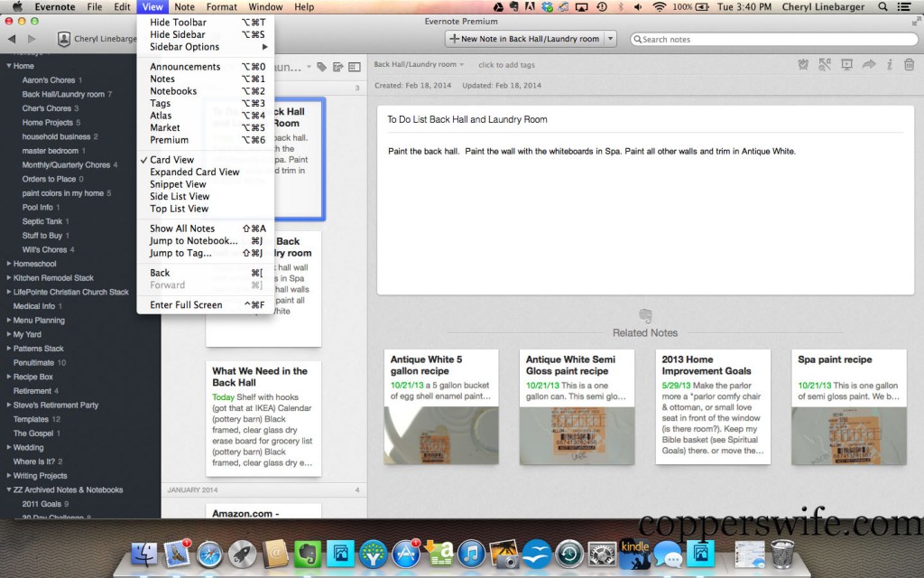Click the volume icon in the menu bar

point(638,7)
